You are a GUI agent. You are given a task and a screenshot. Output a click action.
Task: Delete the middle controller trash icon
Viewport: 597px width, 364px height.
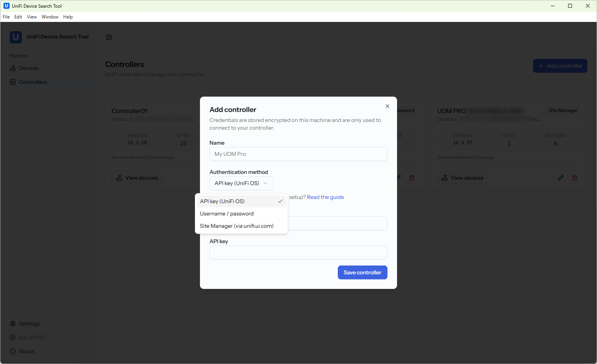[412, 178]
